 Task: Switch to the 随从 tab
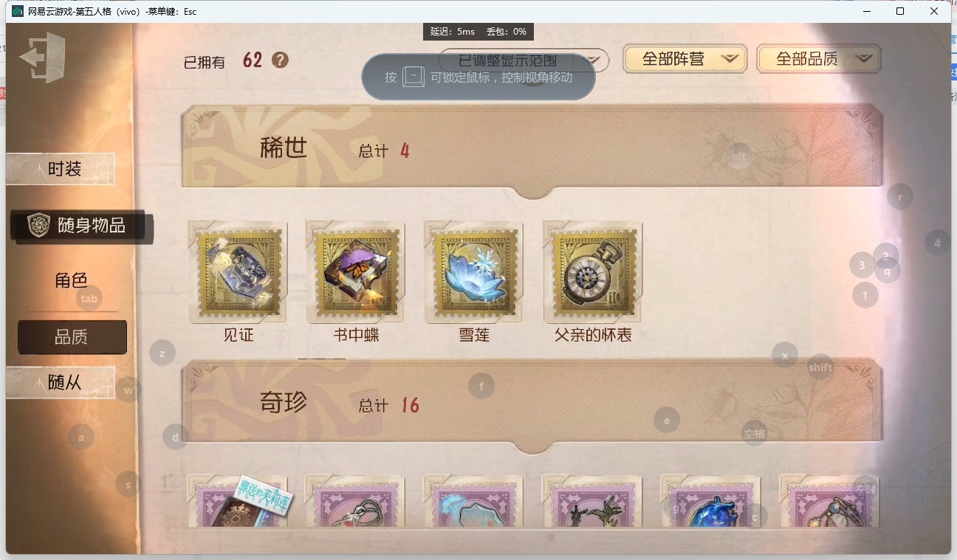point(61,382)
